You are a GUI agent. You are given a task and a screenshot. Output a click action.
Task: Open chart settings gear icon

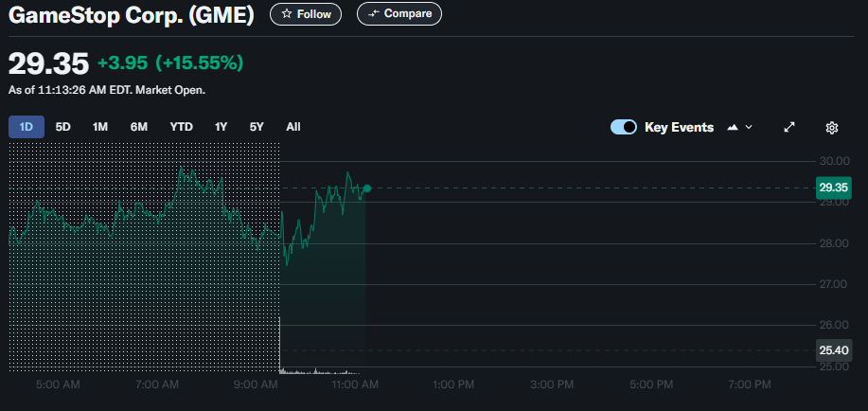(831, 128)
